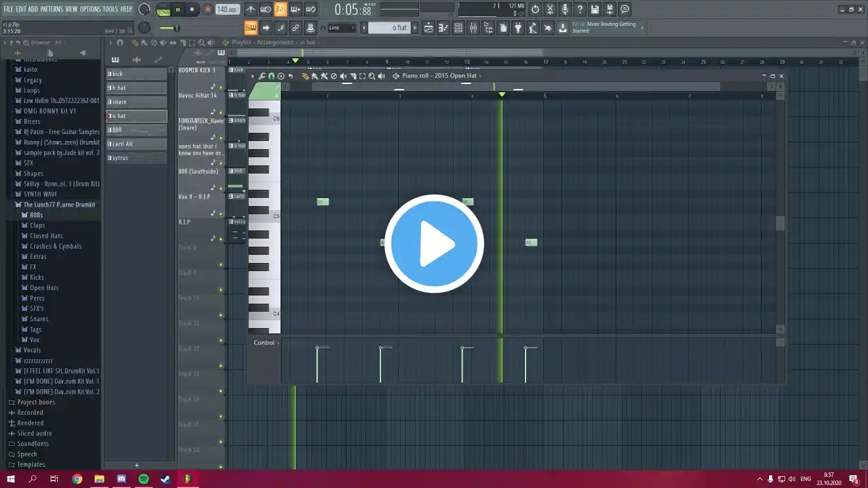
Task: Open Steam from the taskbar
Action: click(x=165, y=479)
